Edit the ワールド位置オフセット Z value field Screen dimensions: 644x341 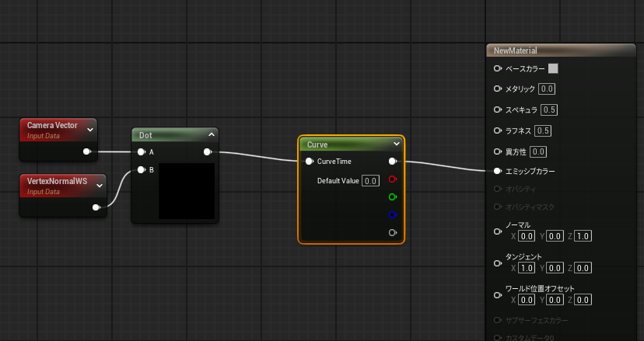[x=583, y=301]
